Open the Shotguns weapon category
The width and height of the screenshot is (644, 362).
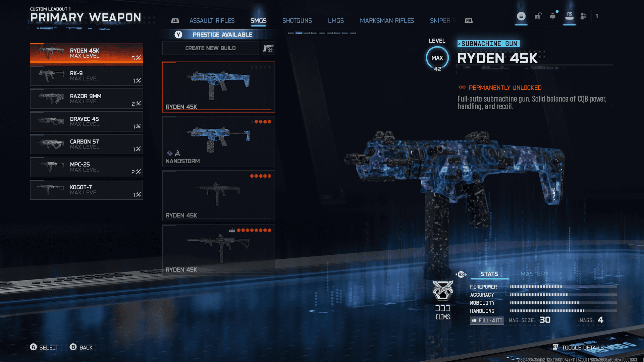[297, 21]
